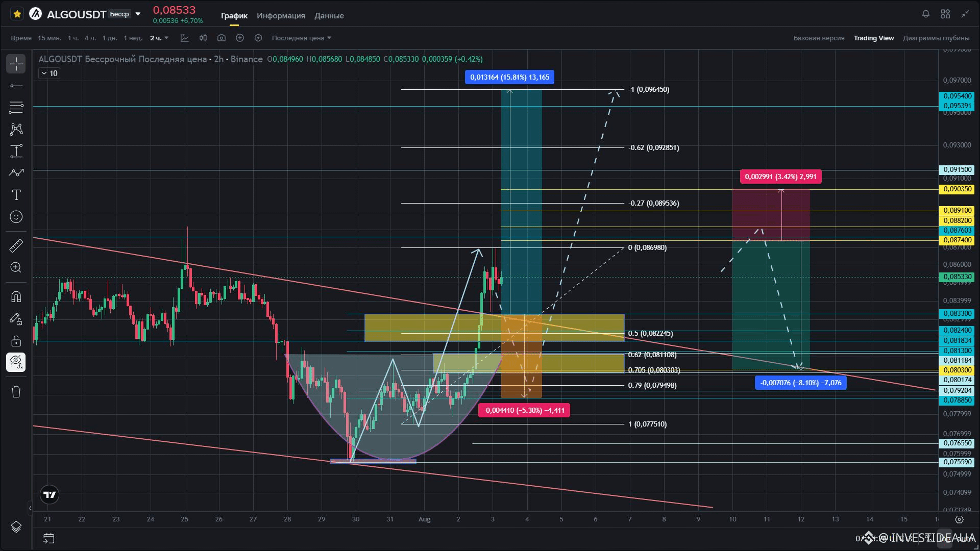Image resolution: width=980 pixels, height=551 pixels.
Task: Collapse the indicators legend showing 10
Action: tap(49, 73)
